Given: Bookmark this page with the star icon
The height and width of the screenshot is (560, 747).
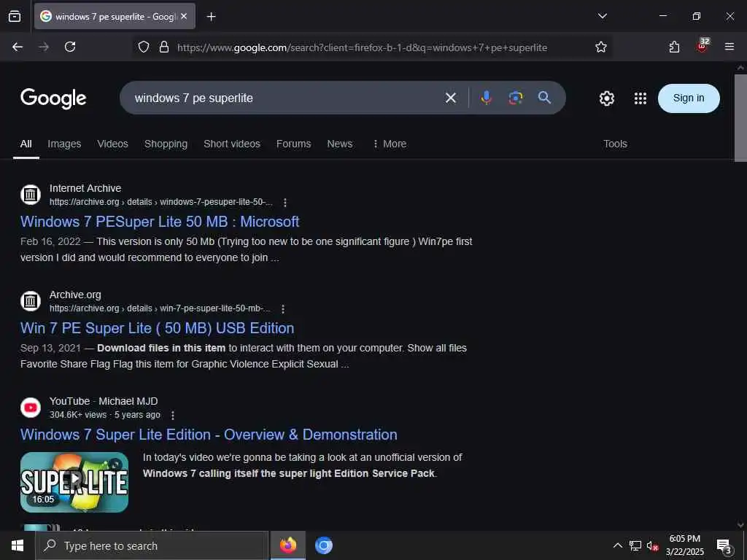Looking at the screenshot, I should click(601, 47).
